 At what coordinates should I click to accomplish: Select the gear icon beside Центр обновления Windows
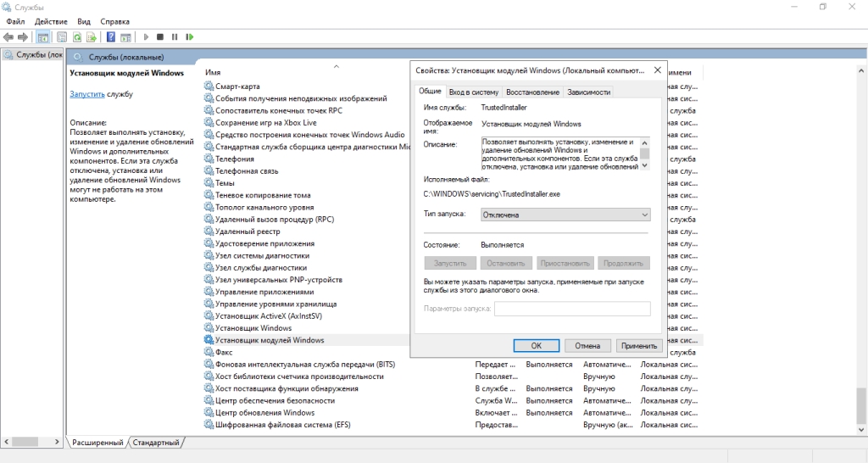209,413
